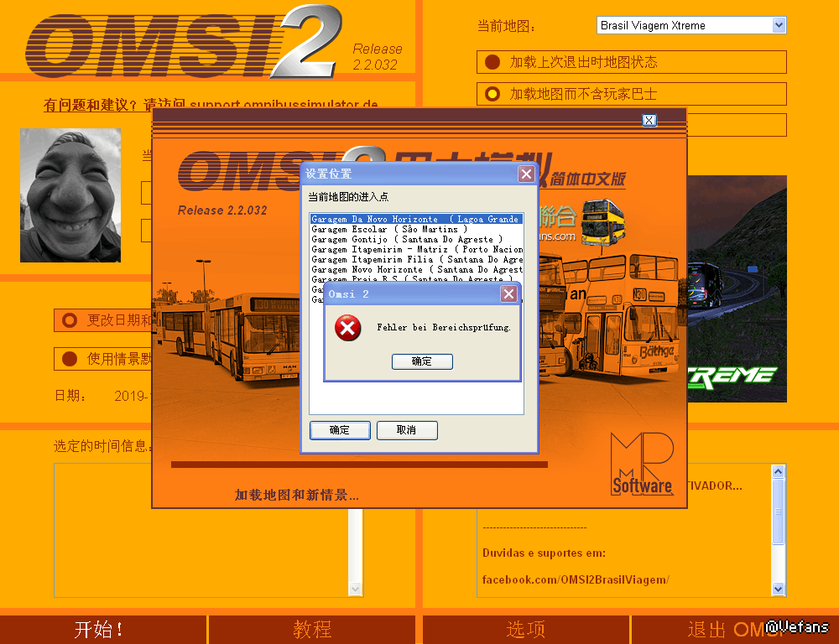Select 加载上次退出时地图状态 radio option
Screen dimensions: 839x644
click(632, 62)
